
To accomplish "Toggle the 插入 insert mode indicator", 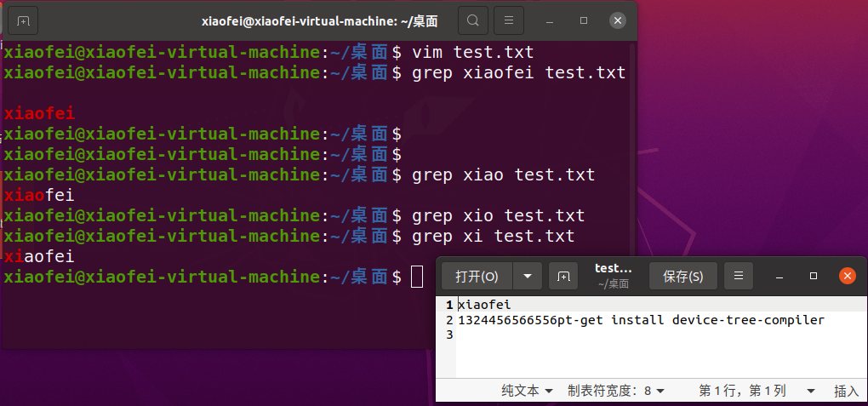I will point(846,391).
